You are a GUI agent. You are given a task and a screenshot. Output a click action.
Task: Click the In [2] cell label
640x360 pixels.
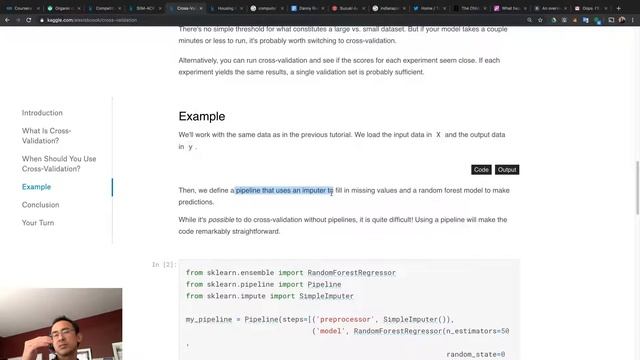[x=164, y=264]
